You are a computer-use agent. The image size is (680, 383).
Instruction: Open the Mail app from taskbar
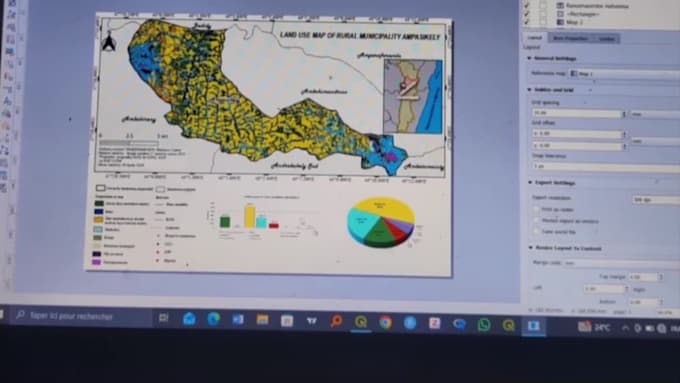190,319
